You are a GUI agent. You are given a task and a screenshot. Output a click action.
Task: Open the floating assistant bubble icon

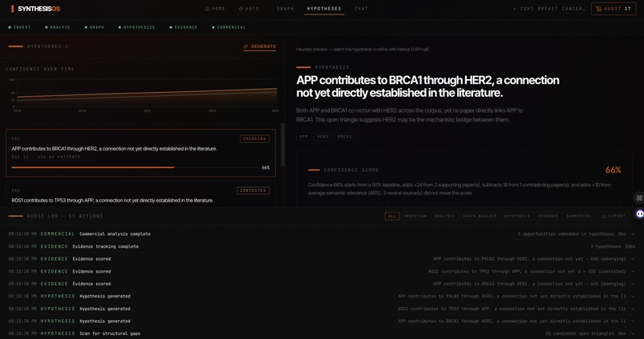pyautogui.click(x=640, y=213)
